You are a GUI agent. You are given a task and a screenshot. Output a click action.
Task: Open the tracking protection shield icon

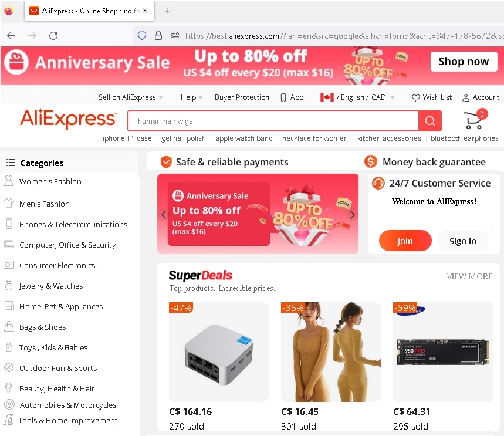142,35
